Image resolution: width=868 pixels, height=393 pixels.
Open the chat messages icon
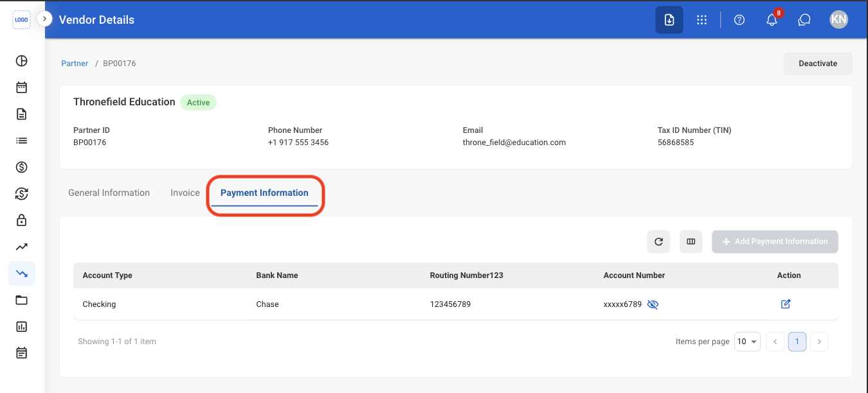(x=804, y=20)
